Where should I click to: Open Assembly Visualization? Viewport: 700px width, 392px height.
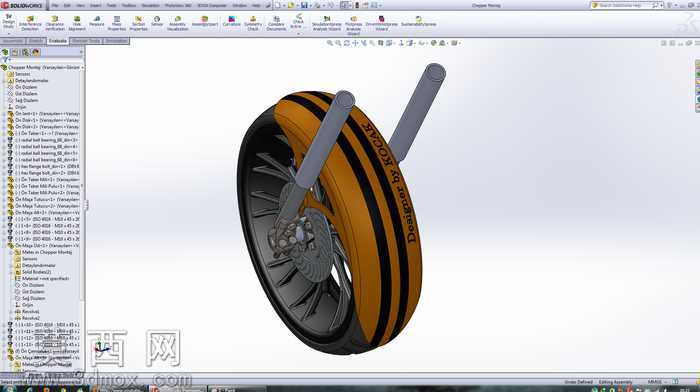click(x=178, y=23)
